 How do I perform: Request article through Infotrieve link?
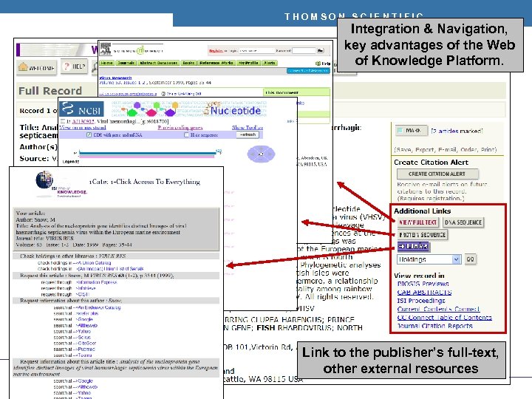[86, 288]
